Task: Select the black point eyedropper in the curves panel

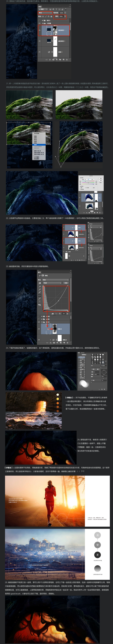Action: tap(39, 286)
